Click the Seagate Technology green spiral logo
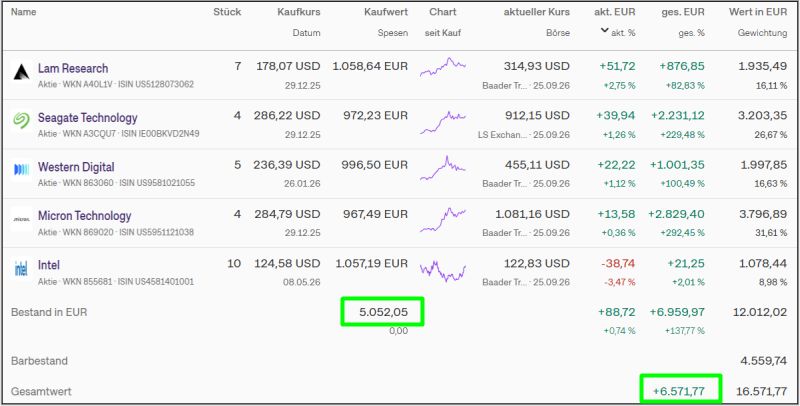This screenshot has width=800, height=406. [x=21, y=120]
